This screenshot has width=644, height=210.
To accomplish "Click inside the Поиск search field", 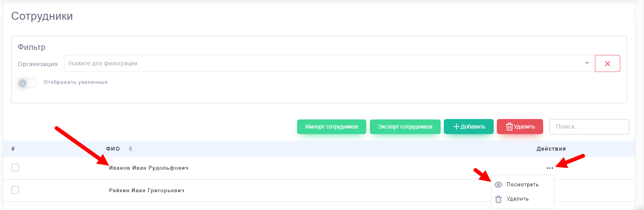I will click(589, 127).
